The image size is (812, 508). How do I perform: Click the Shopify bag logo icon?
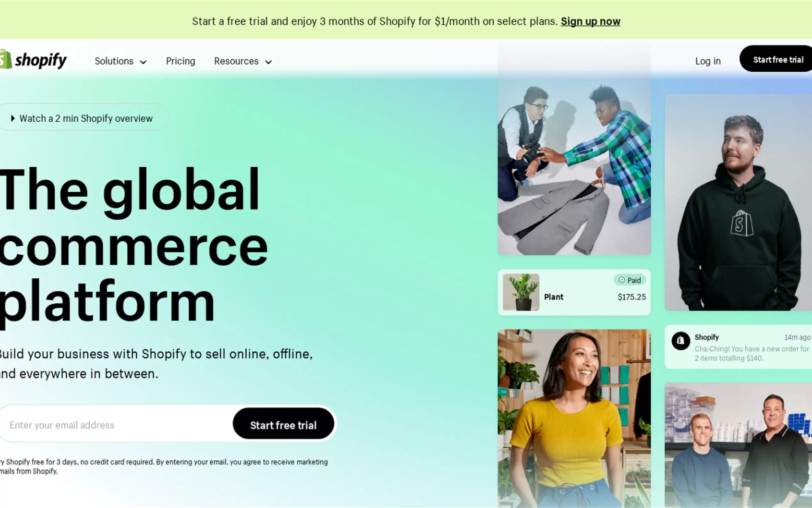[x=6, y=59]
